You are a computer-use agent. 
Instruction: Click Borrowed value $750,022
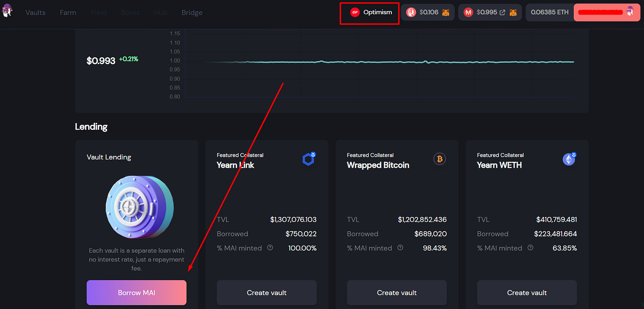[x=301, y=234]
